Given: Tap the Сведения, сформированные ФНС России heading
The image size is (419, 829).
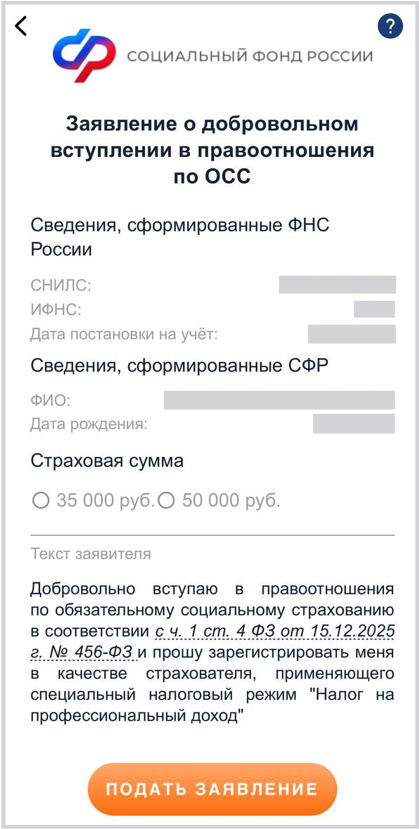Looking at the screenshot, I should coord(180,237).
